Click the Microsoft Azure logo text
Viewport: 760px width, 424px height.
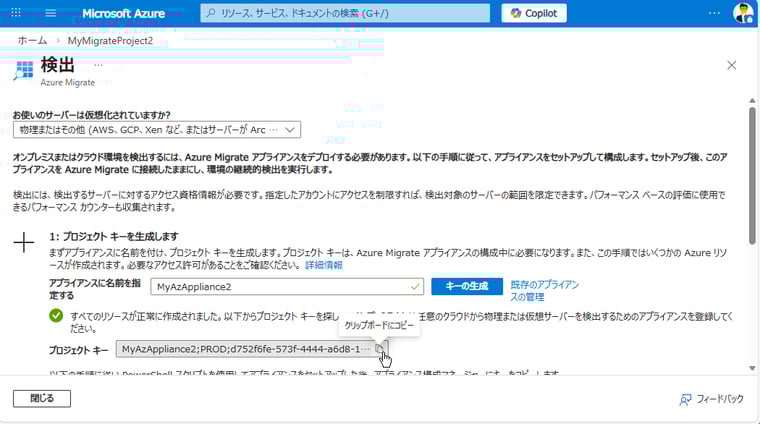point(124,14)
